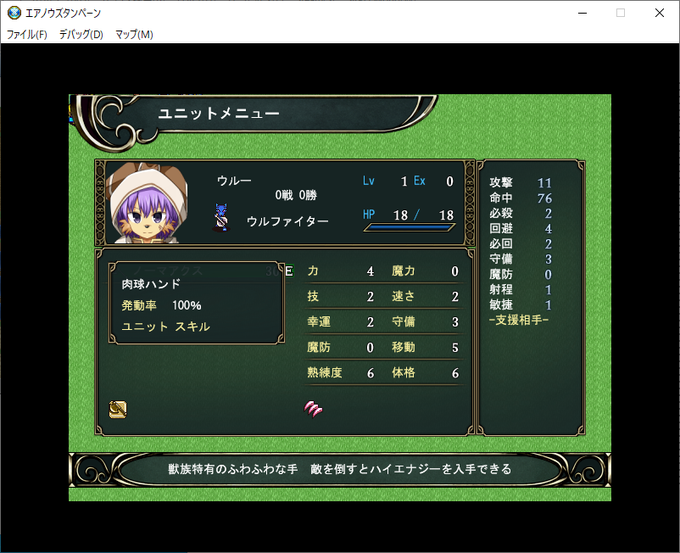The image size is (680, 553).
Task: Open the デバッグ(D) menu
Action: (x=81, y=34)
